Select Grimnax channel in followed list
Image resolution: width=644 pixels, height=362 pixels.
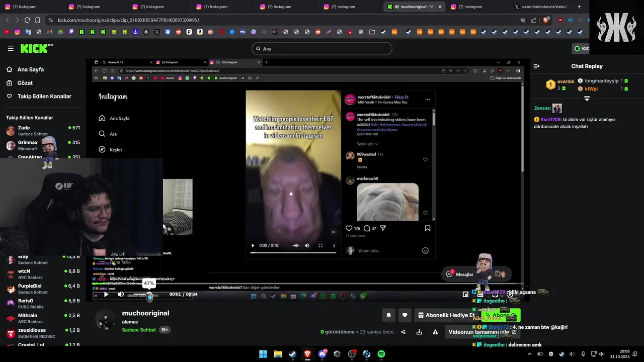[x=43, y=145]
